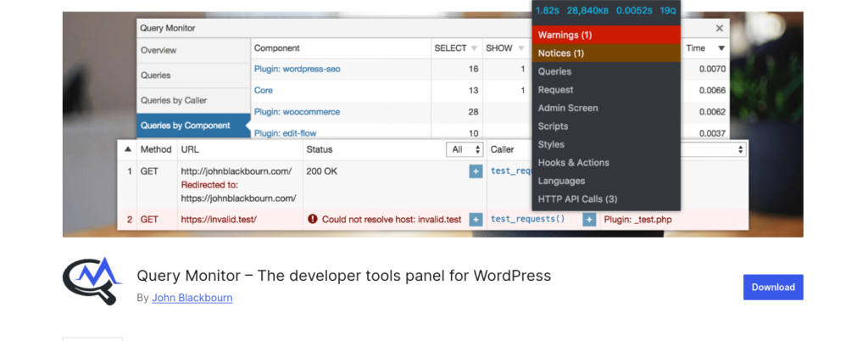
Task: Select Styles in the dark menu
Action: [x=606, y=144]
